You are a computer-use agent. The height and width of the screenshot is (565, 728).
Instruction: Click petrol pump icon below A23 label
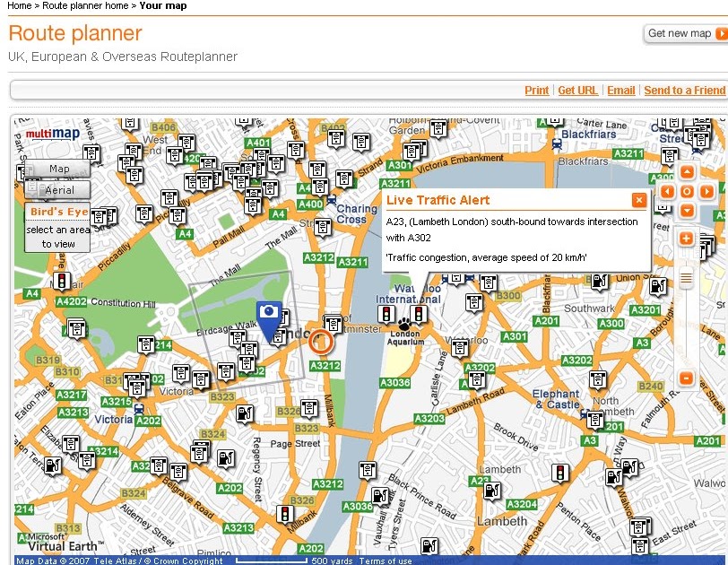492,491
